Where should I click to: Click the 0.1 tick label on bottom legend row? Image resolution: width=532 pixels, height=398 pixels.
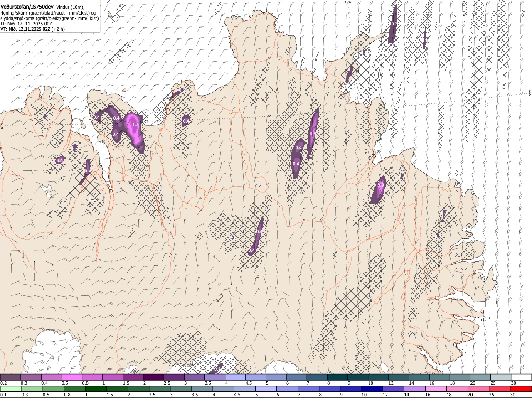(3, 396)
